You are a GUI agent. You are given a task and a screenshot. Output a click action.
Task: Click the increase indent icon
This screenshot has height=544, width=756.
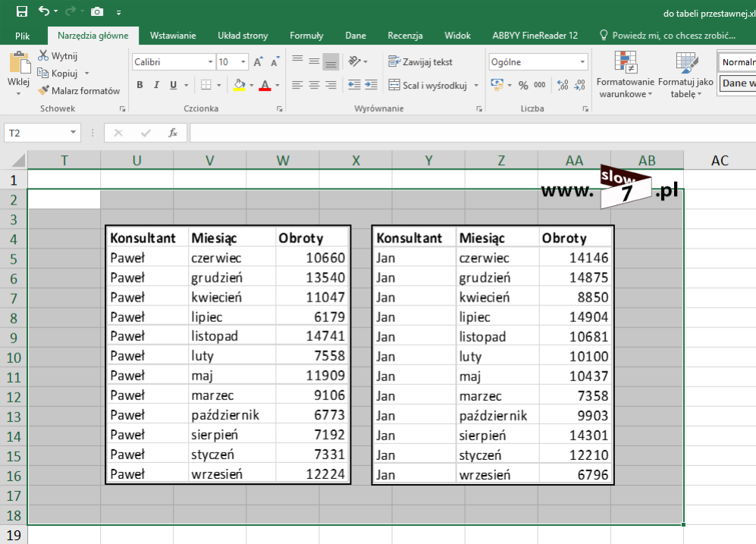pyautogui.click(x=372, y=85)
